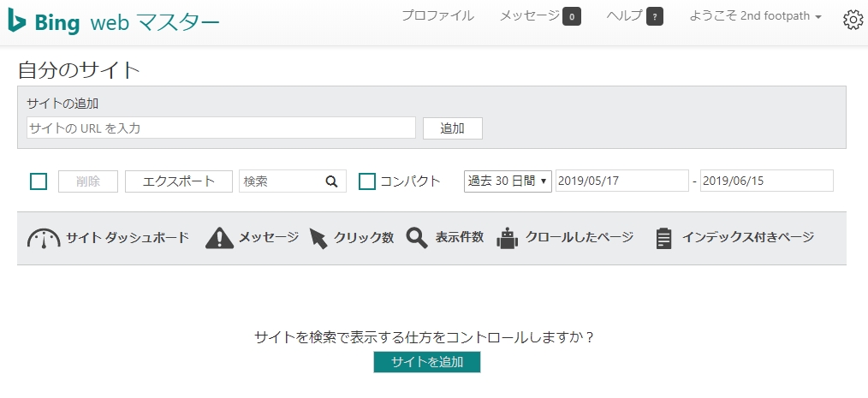
Task: Open settings gear icon
Action: (x=853, y=20)
